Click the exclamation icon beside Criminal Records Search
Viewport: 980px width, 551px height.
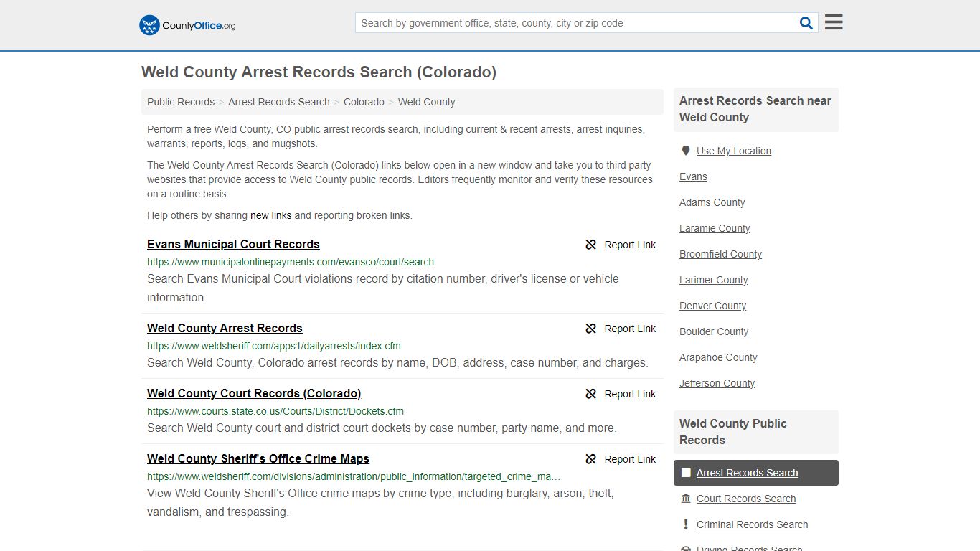[x=686, y=524]
